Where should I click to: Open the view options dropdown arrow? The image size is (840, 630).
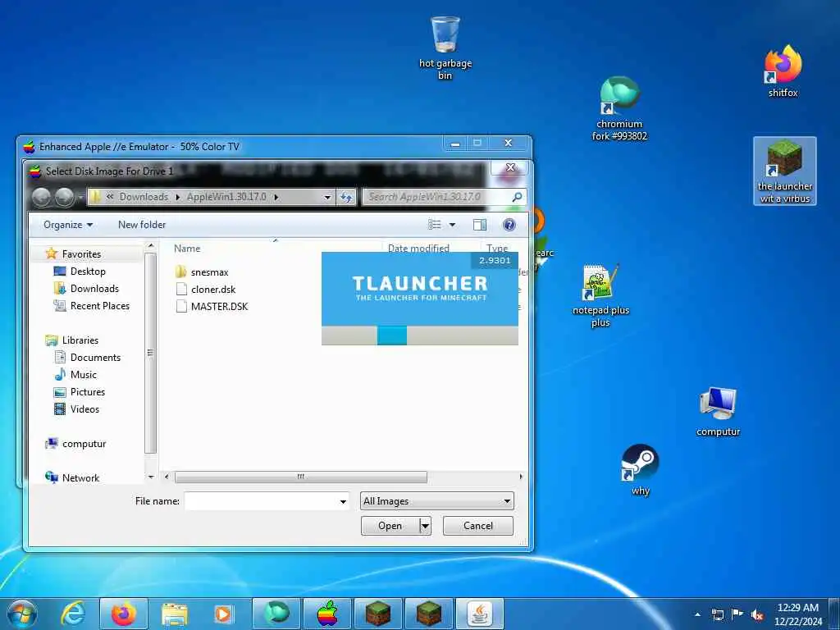(x=452, y=225)
